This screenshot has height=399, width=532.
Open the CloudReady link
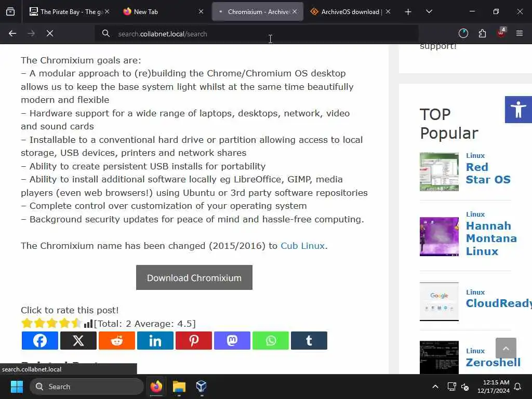[499, 303]
